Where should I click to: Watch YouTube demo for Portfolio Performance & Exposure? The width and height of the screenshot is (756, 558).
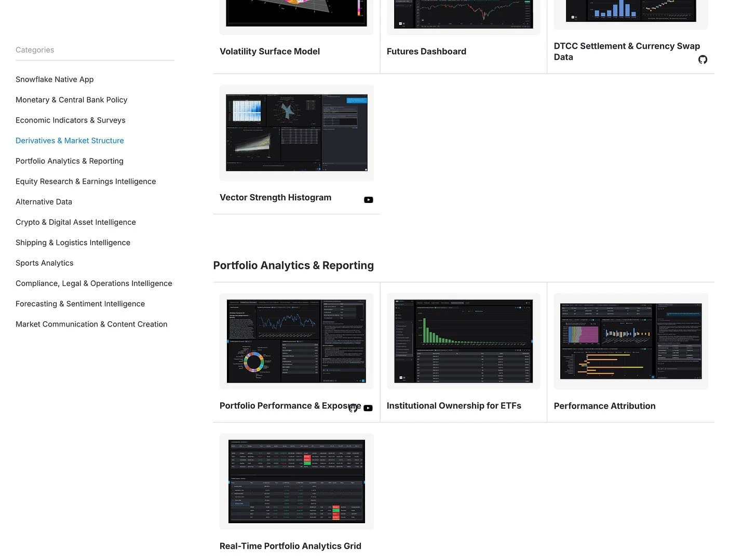click(x=368, y=408)
